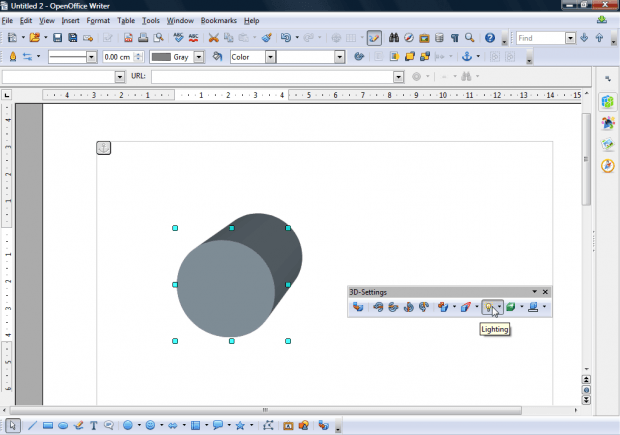This screenshot has height=435, width=620.
Task: Open the Bookmarks menu
Action: pos(219,20)
